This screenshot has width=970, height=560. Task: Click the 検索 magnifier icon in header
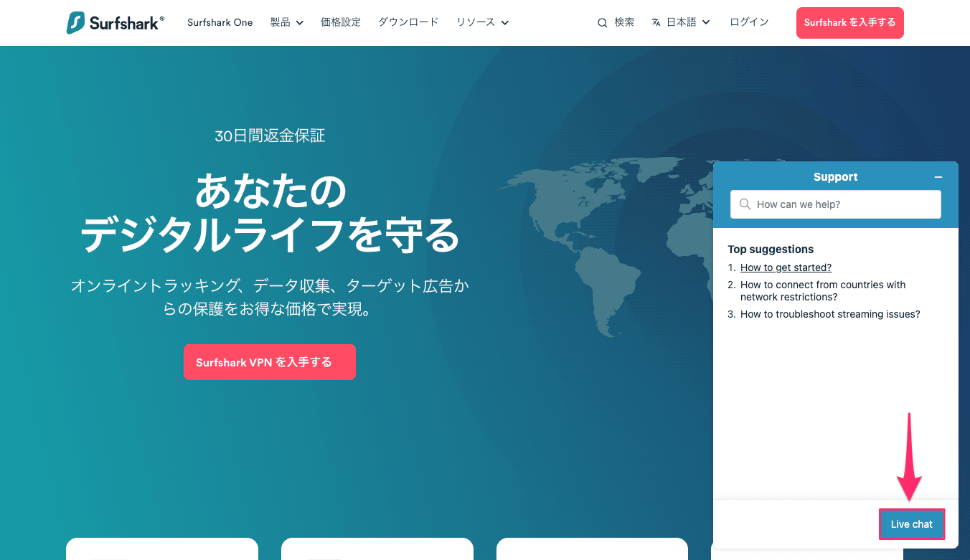[603, 23]
